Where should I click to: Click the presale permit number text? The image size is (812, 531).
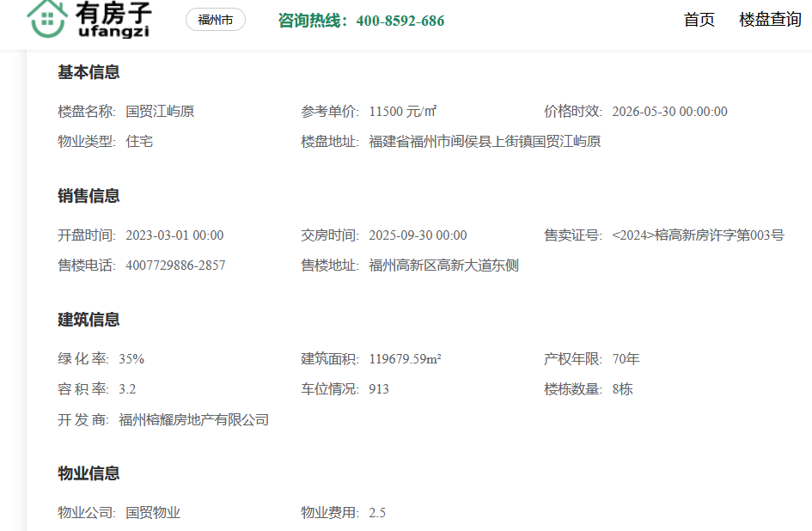tap(698, 235)
